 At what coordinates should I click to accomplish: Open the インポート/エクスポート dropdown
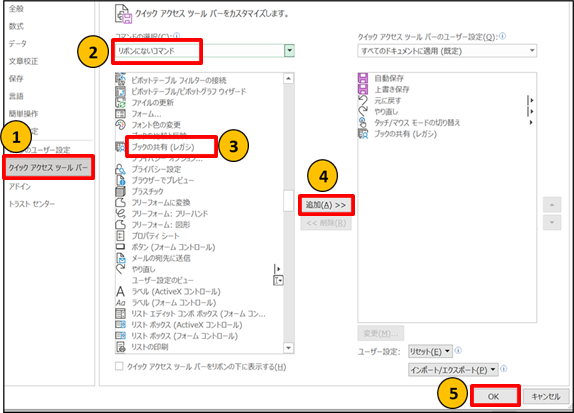[x=453, y=370]
